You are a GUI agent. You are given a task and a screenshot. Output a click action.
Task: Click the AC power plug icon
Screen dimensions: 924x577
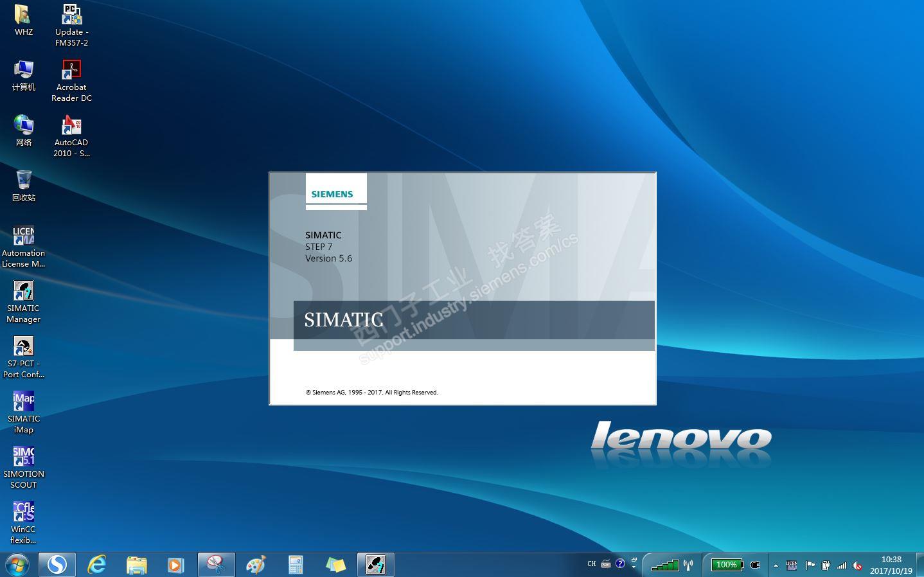coord(756,565)
